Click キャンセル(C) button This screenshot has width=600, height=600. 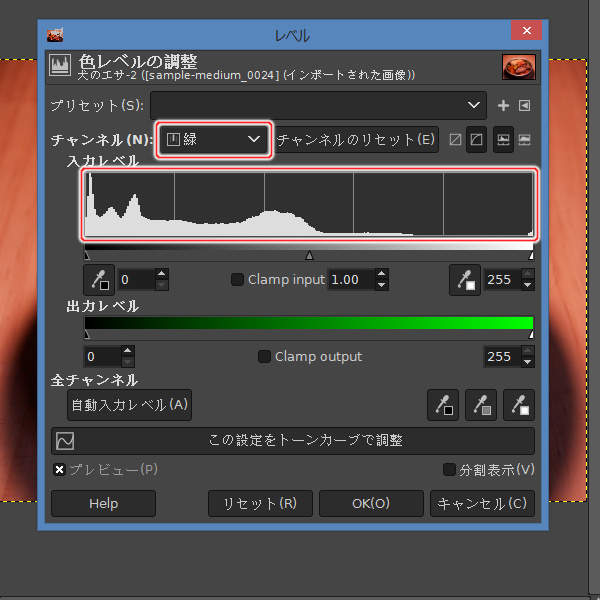tap(482, 504)
